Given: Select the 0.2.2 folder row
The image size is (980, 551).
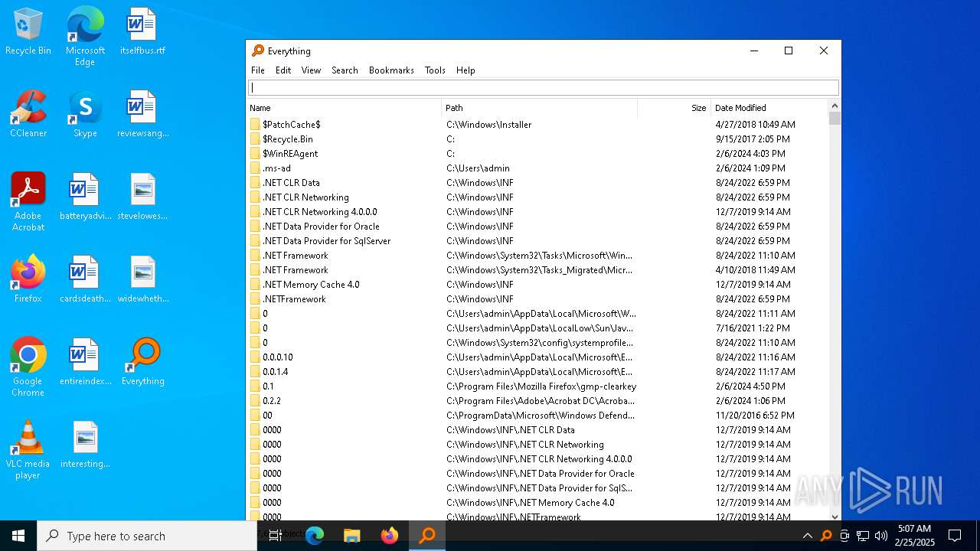Looking at the screenshot, I should [537, 400].
